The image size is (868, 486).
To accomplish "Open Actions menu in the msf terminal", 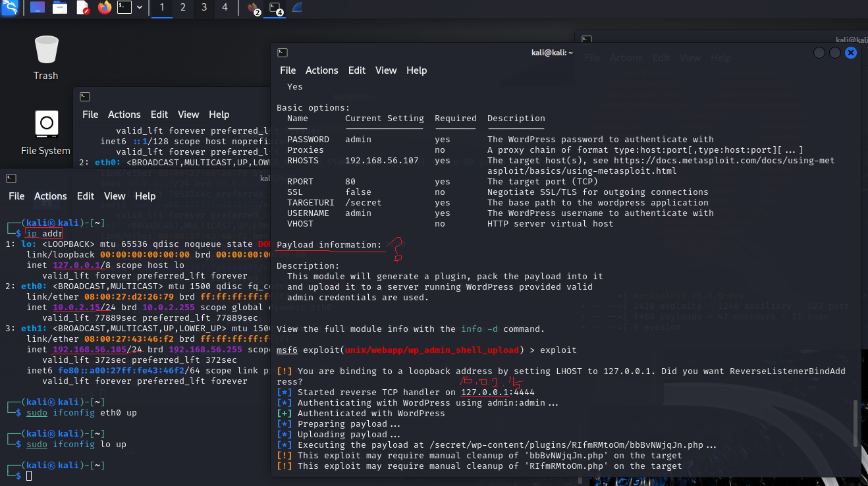I will point(321,70).
